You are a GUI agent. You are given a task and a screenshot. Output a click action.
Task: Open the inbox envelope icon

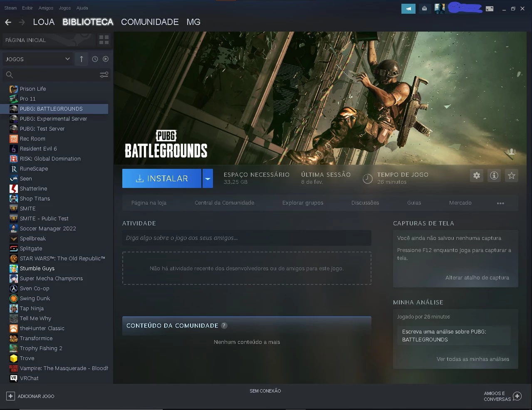pyautogui.click(x=424, y=8)
